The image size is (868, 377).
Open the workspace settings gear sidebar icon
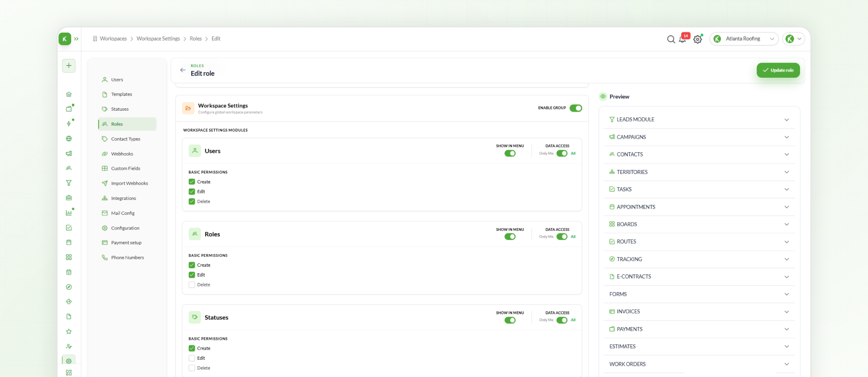point(69,361)
